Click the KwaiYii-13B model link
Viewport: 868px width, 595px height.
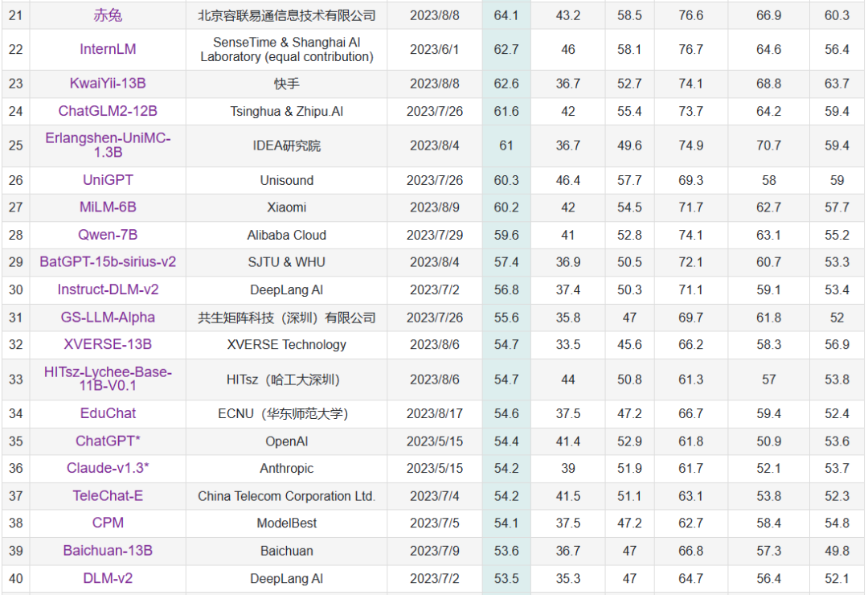point(108,84)
